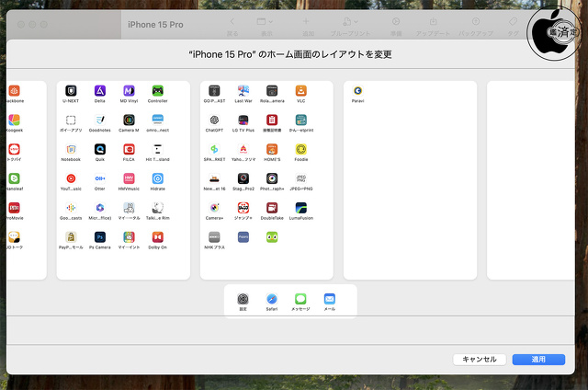Click the DoubleTake app icon

coord(272,207)
